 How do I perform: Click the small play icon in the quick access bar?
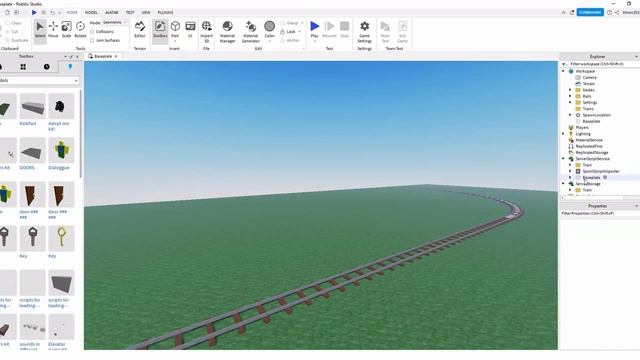pos(34,13)
